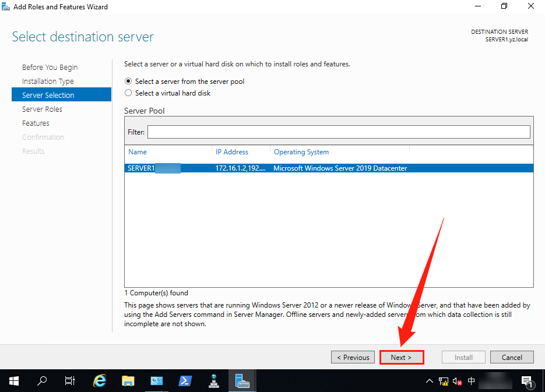Screen dimensions: 545x392
Task: Show hidden tray icons chevron
Action: (x=429, y=381)
